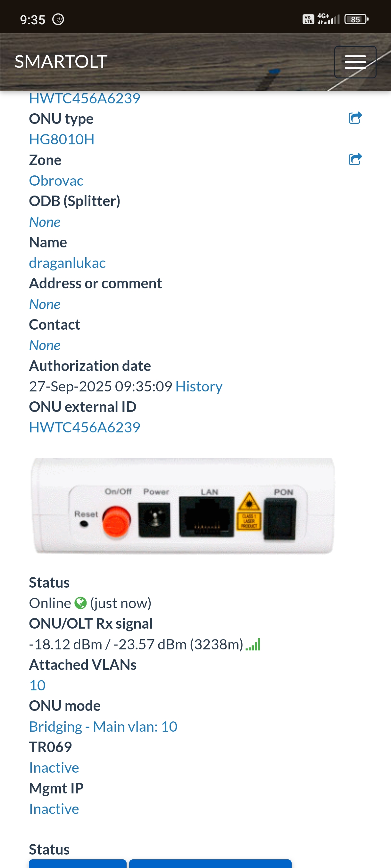Tap the 4G+ signal indicator
391x868 pixels.
(x=328, y=19)
